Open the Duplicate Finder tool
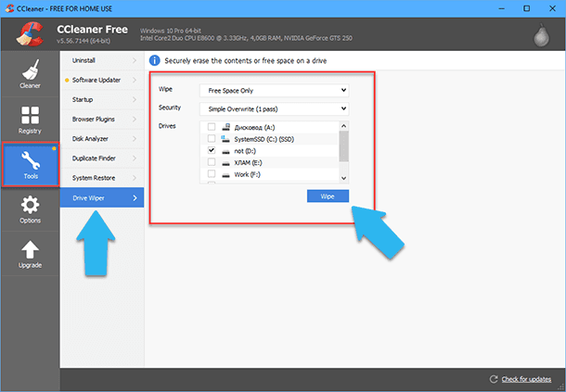 pos(102,158)
